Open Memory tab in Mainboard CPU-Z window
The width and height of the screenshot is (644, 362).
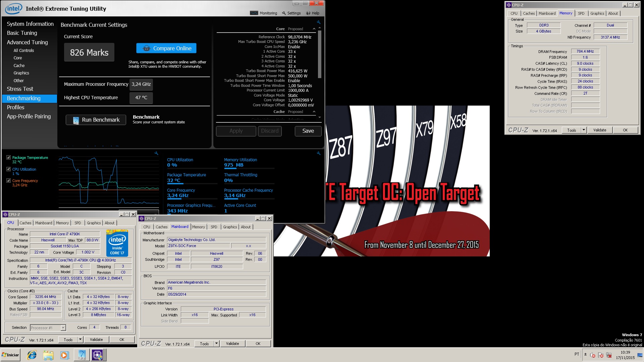click(199, 227)
